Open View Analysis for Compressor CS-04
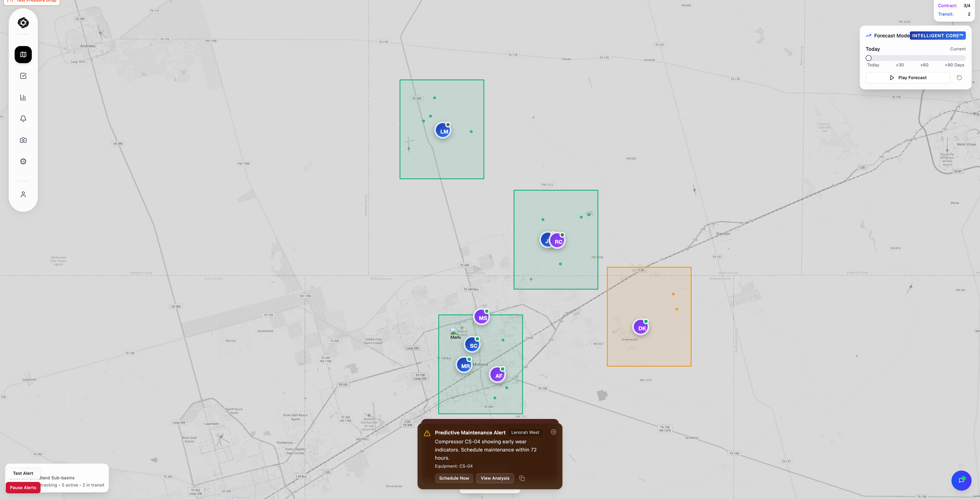Screen dimensions: 980x499 [495, 478]
